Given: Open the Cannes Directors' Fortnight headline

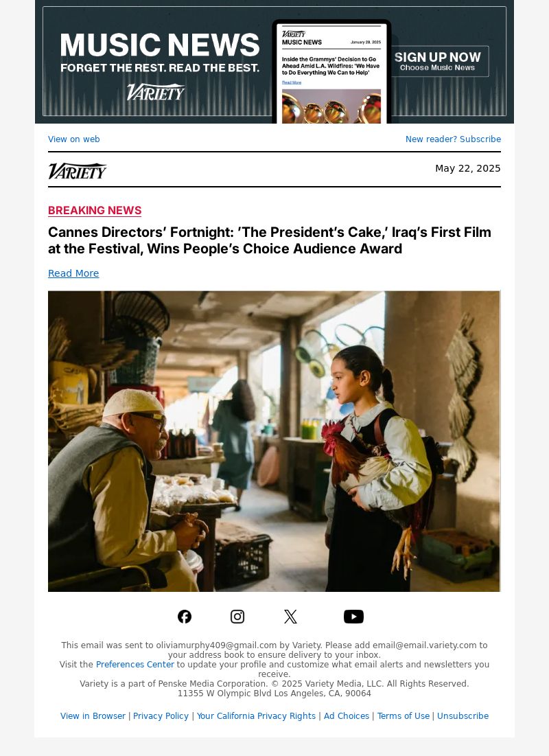Looking at the screenshot, I should click(270, 240).
